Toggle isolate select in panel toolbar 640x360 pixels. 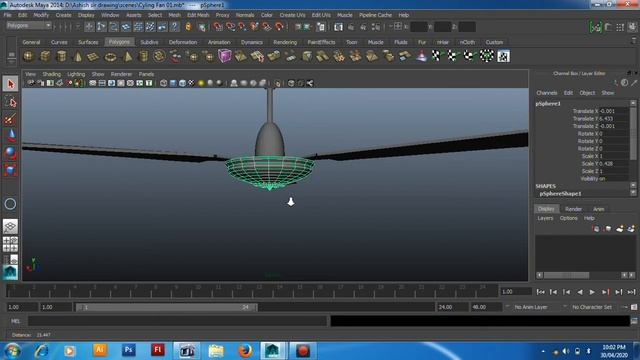pyautogui.click(x=277, y=83)
